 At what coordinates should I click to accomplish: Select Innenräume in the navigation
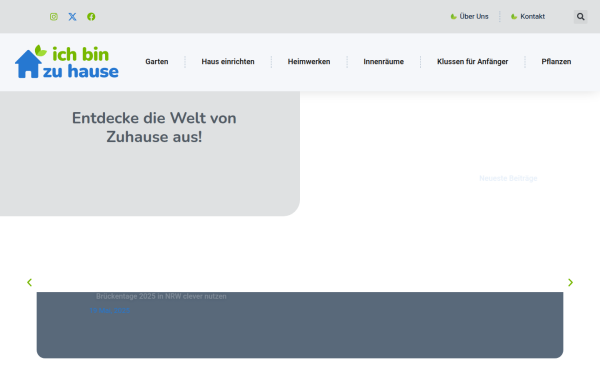click(x=383, y=62)
